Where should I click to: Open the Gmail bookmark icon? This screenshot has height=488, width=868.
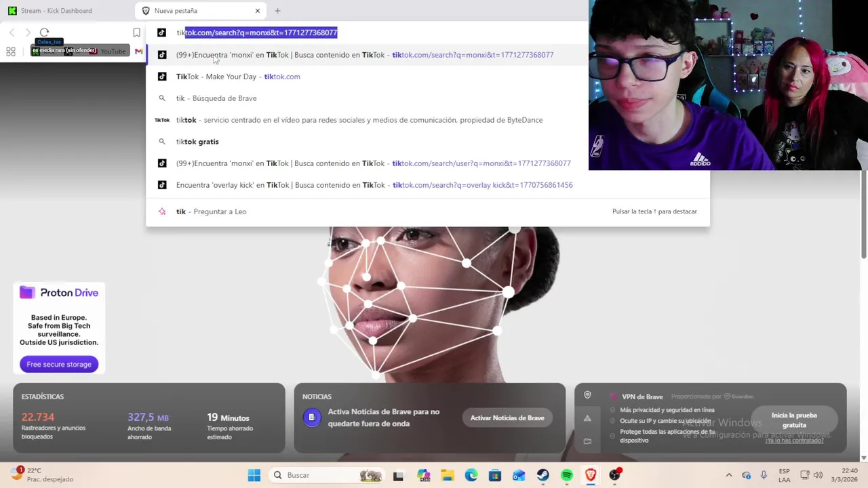click(x=138, y=52)
